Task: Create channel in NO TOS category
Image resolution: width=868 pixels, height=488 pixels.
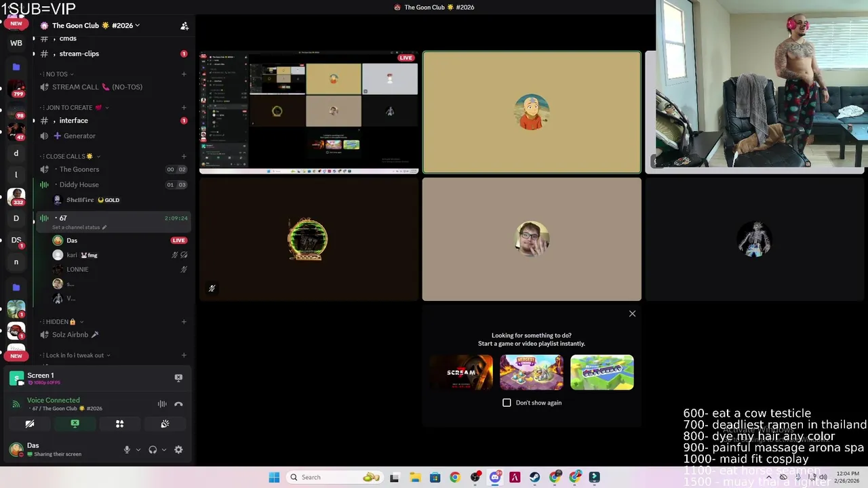Action: (184, 74)
